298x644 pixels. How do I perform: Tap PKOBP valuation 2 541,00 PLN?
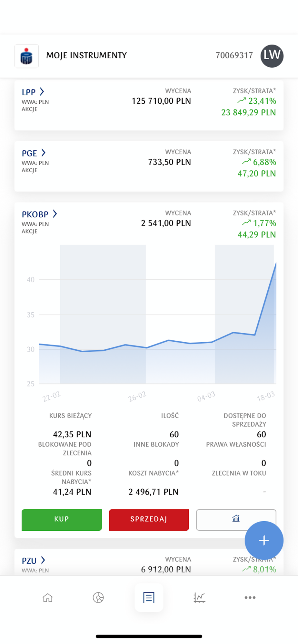coord(166,223)
